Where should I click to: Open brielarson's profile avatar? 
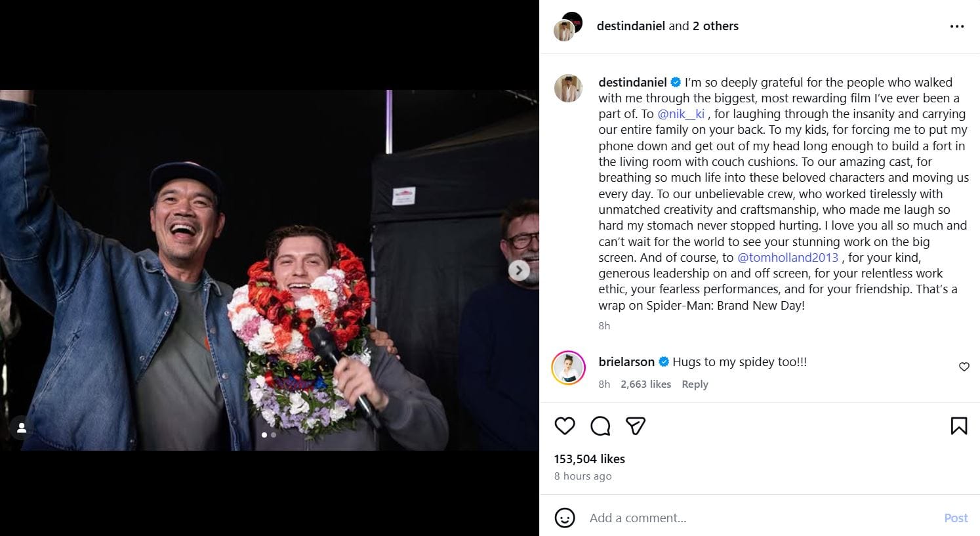coord(568,367)
